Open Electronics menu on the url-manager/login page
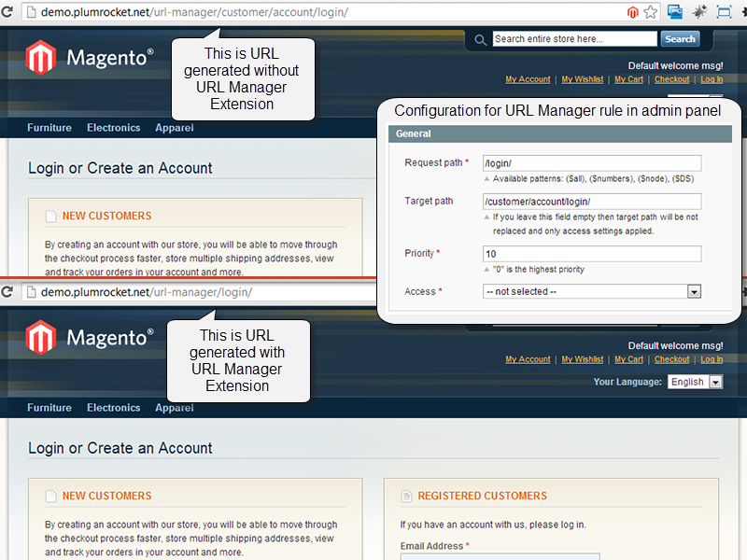Screen dimensions: 747x560 coord(113,408)
